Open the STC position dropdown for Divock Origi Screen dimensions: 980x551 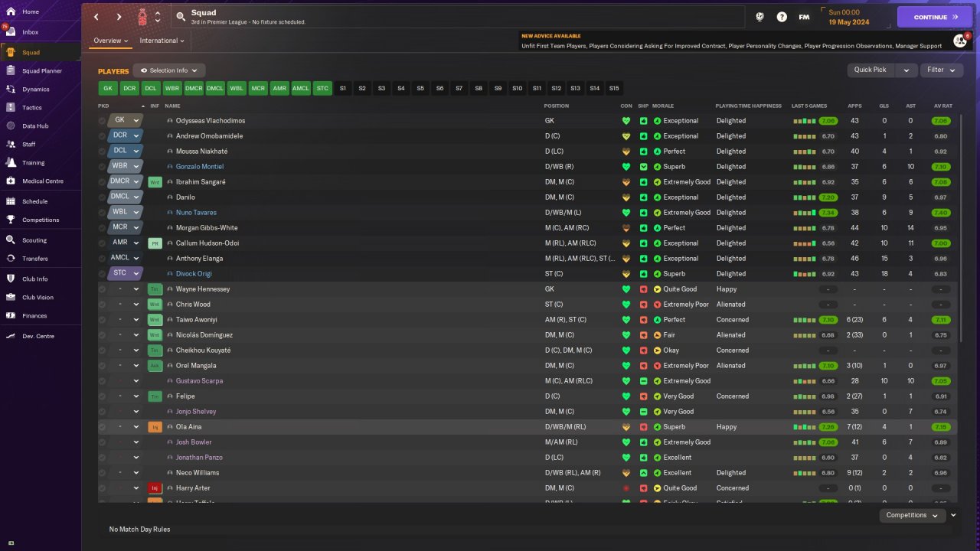[126, 274]
